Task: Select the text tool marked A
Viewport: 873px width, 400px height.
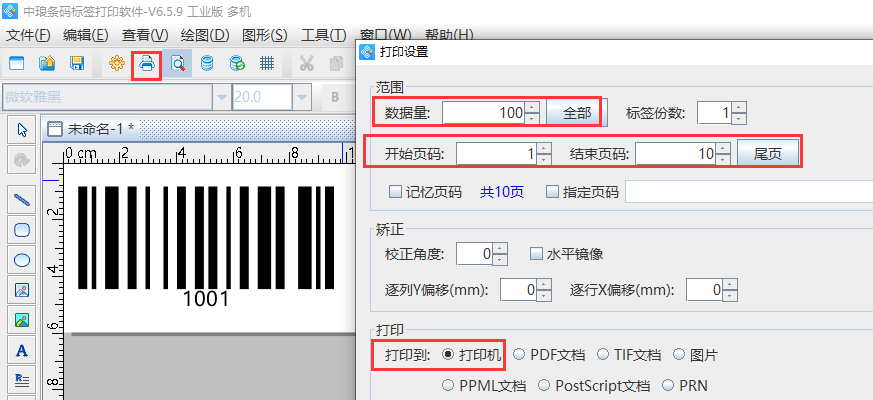Action: (22, 350)
